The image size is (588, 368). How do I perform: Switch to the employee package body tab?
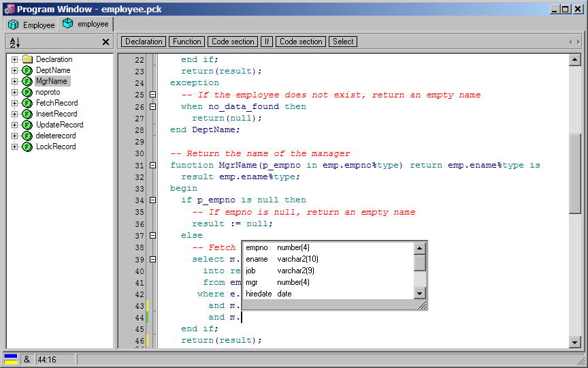pos(86,24)
